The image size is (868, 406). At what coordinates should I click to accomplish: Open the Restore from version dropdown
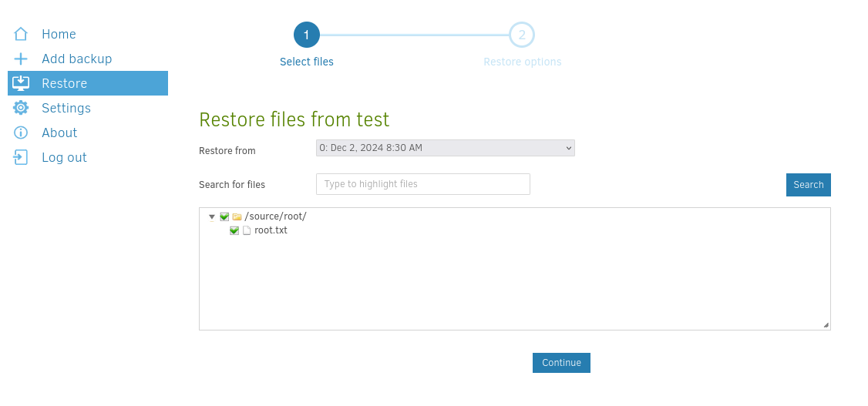pyautogui.click(x=445, y=148)
